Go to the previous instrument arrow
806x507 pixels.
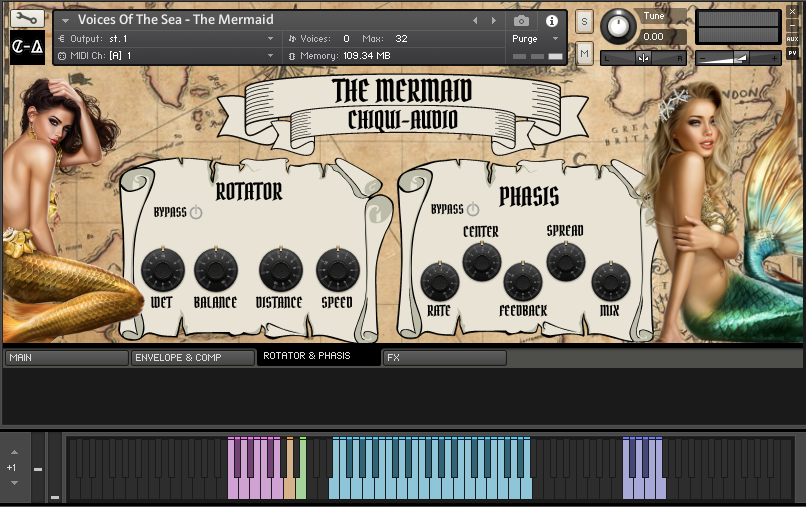pos(475,20)
